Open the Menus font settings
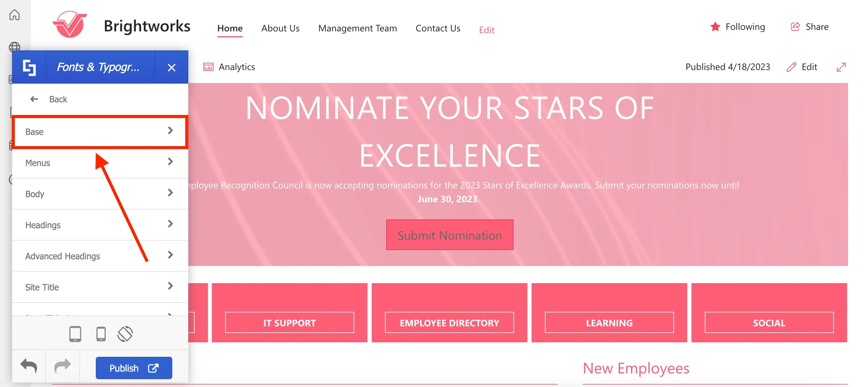This screenshot has height=387, width=868. tap(100, 162)
